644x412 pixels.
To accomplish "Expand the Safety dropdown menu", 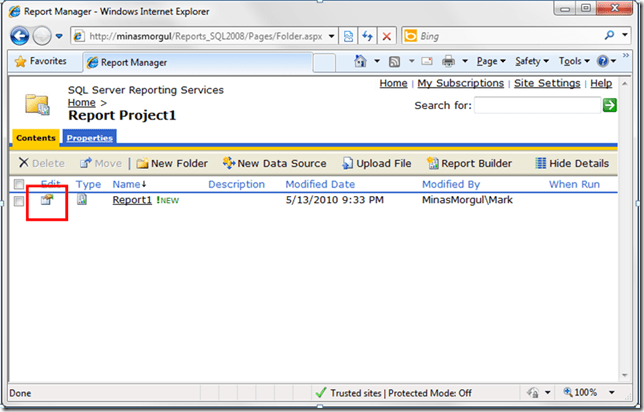I will tap(531, 62).
